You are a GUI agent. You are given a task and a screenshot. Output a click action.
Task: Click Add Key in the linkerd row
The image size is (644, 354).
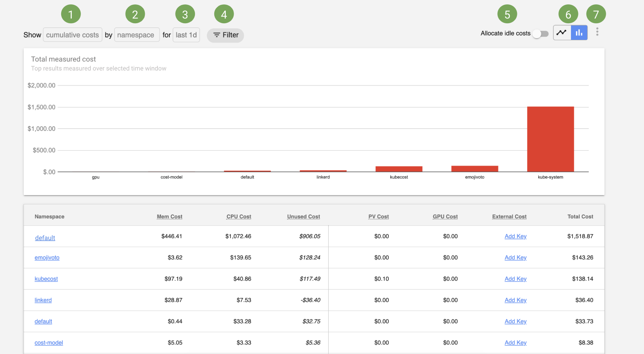[515, 300]
